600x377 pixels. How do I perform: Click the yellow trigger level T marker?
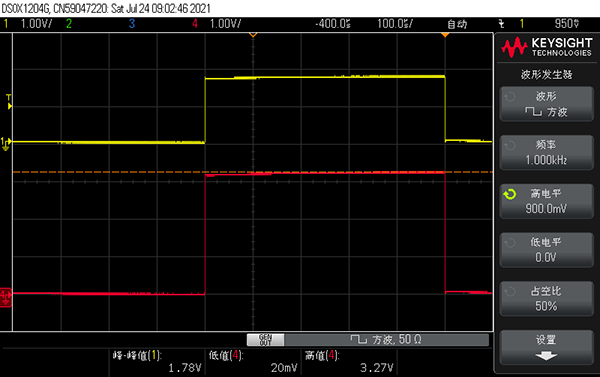[x=9, y=102]
